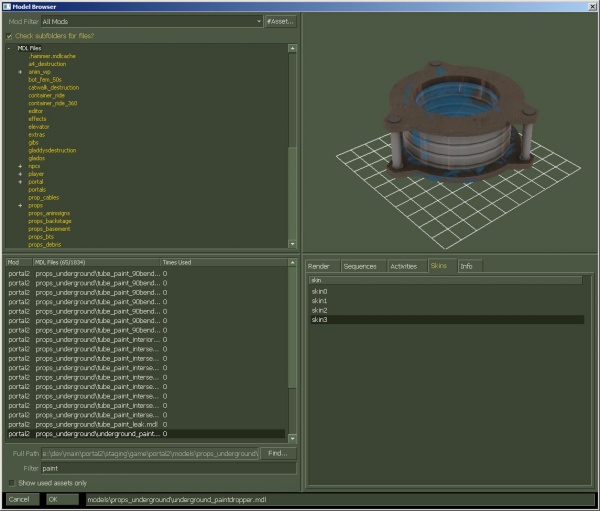Select props_basement folder
Screen dimensions: 600x511
click(x=49, y=229)
